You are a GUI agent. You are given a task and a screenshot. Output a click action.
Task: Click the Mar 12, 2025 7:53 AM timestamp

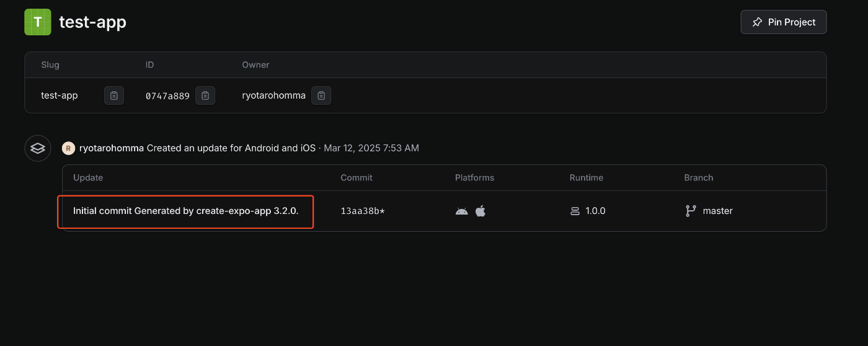pyautogui.click(x=371, y=148)
